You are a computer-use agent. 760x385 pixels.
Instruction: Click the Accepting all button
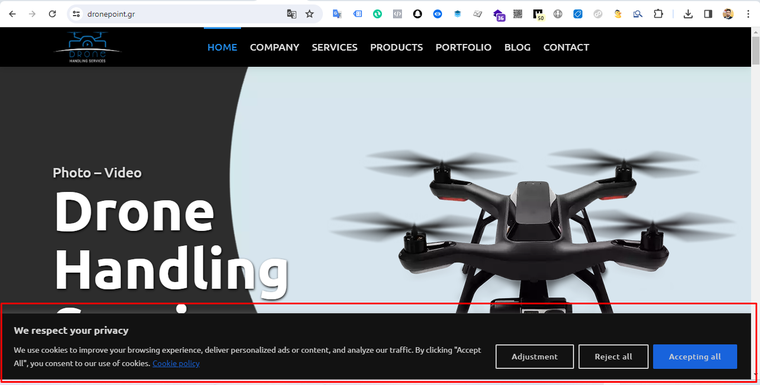click(x=695, y=356)
